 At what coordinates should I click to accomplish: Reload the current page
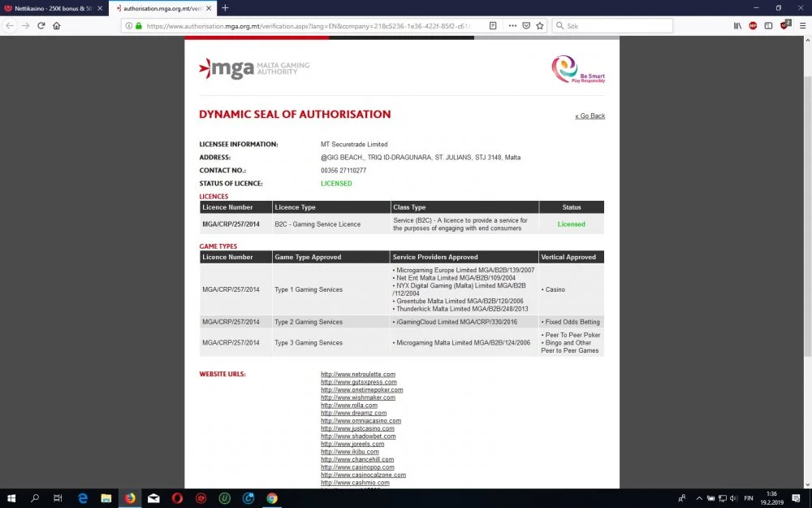pyautogui.click(x=41, y=25)
